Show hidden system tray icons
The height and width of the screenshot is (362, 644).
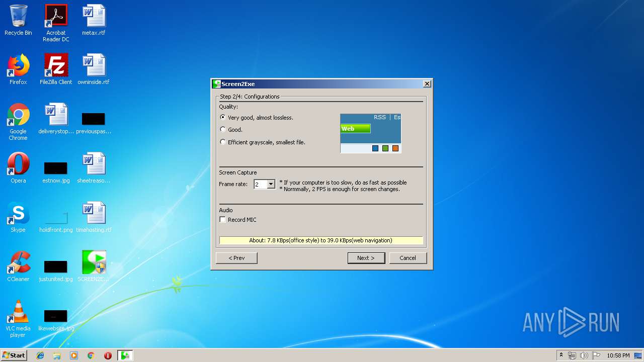pyautogui.click(x=561, y=355)
